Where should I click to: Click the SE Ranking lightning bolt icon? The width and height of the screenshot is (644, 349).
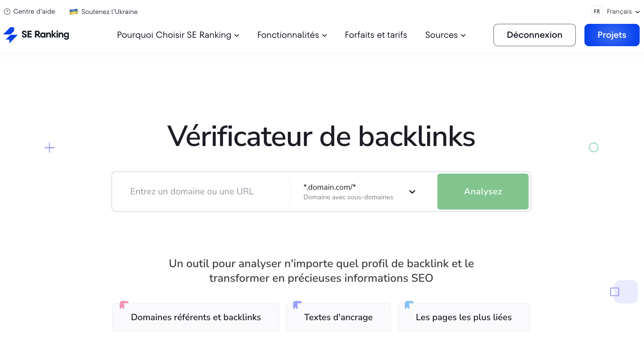tap(11, 34)
